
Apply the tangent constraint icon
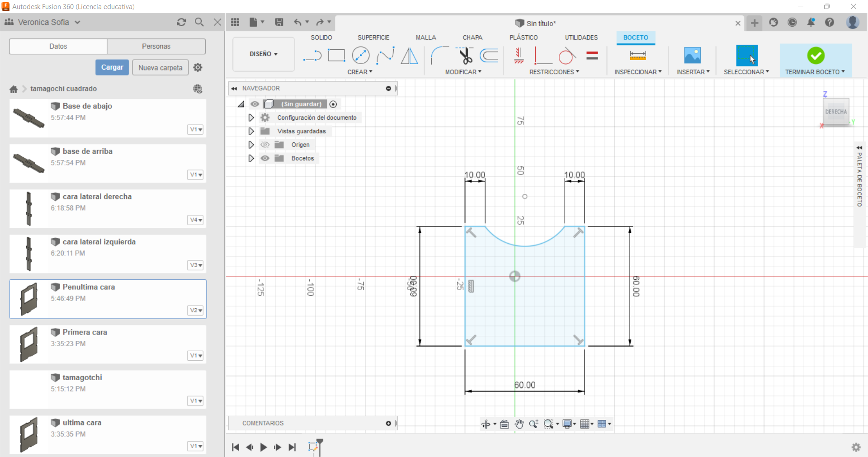click(567, 56)
